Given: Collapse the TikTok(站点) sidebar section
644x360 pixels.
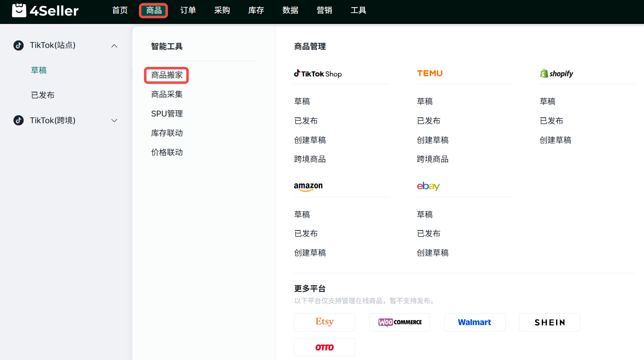Looking at the screenshot, I should 114,45.
